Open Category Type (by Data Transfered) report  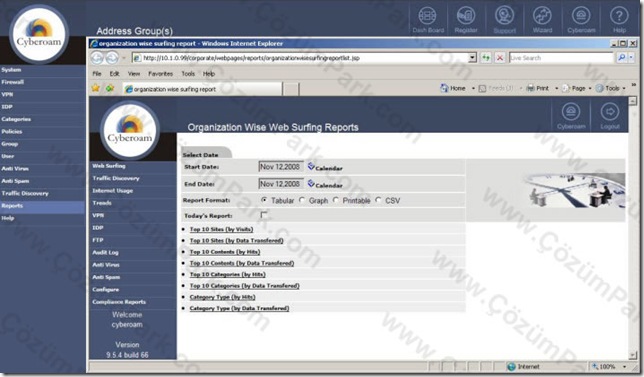pos(239,308)
